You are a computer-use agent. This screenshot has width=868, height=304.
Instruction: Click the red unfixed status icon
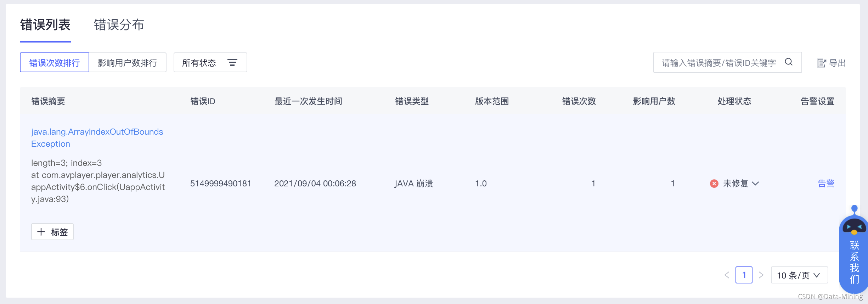click(714, 184)
